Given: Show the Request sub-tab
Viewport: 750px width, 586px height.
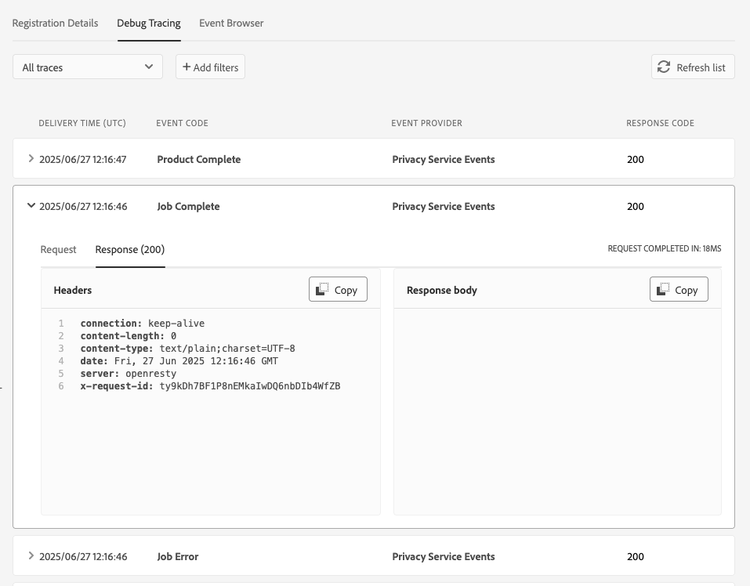Looking at the screenshot, I should [58, 249].
